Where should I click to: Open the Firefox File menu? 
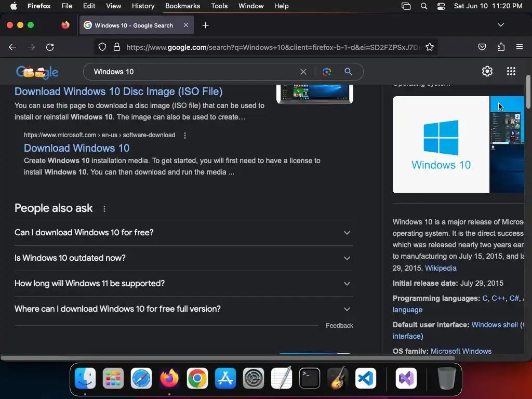click(x=66, y=6)
